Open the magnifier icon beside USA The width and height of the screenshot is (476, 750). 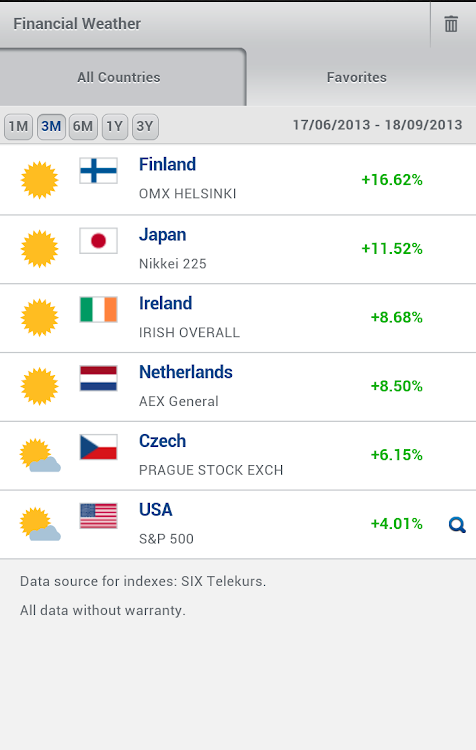457,525
